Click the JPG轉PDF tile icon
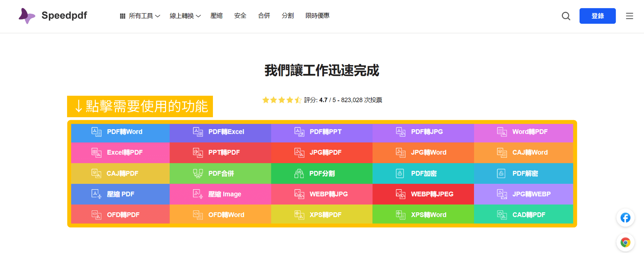The image size is (644, 253). [299, 152]
